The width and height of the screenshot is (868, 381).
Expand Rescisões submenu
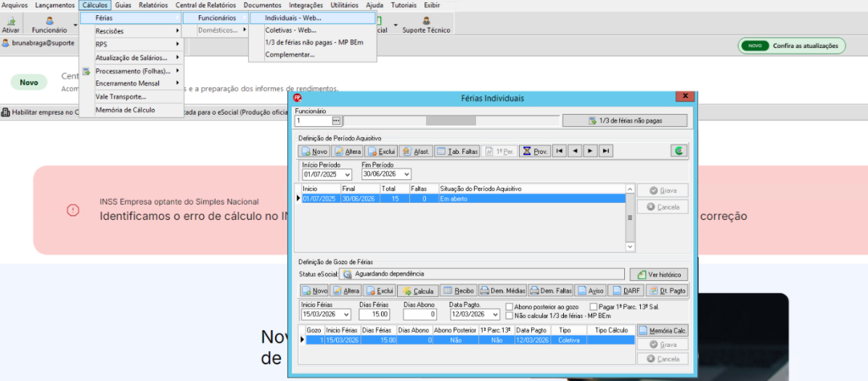pyautogui.click(x=131, y=31)
